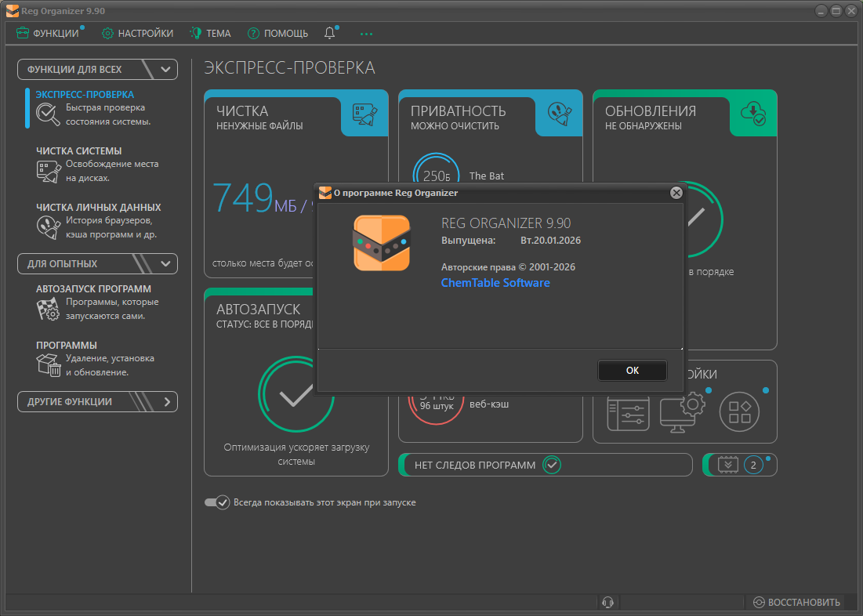
Task: Open the Настройки menu
Action: pos(138,33)
